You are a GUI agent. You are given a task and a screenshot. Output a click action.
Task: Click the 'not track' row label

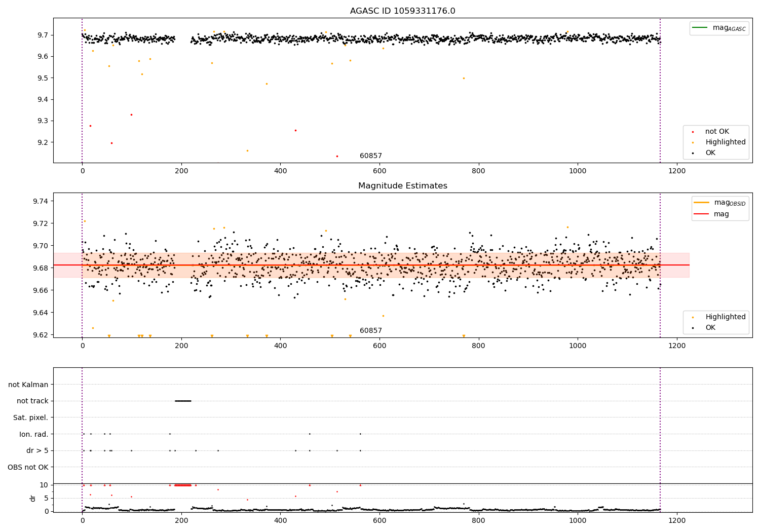[32, 401]
